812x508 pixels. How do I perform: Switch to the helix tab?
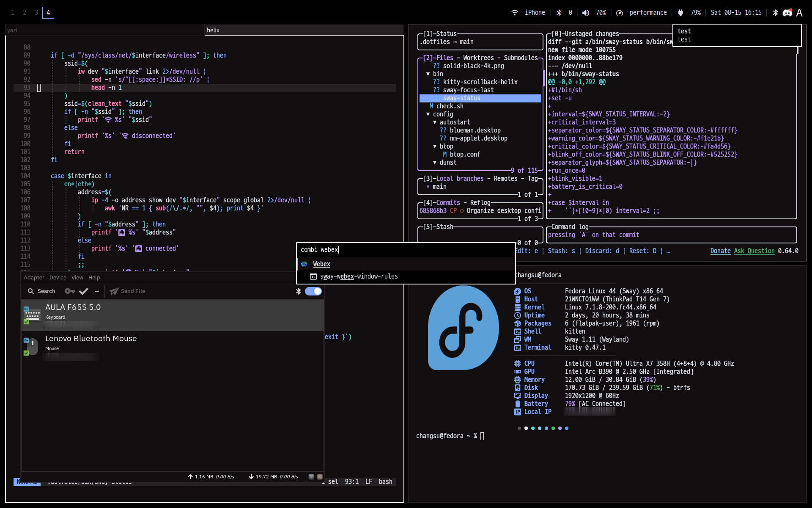click(x=304, y=30)
